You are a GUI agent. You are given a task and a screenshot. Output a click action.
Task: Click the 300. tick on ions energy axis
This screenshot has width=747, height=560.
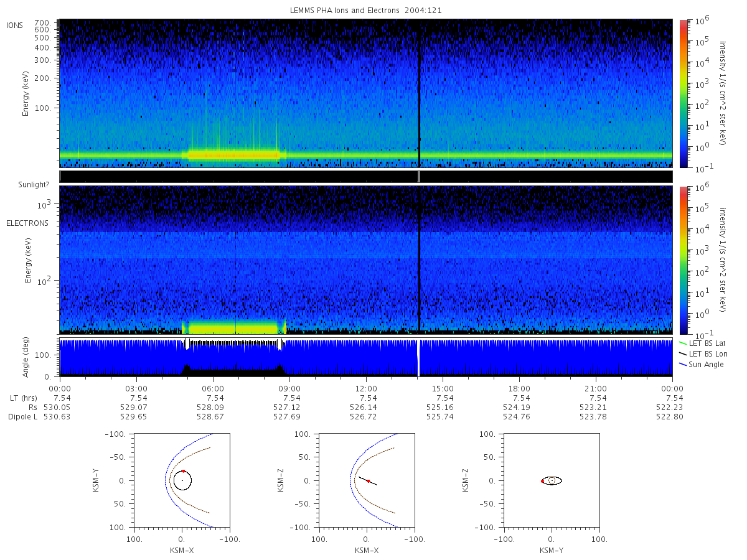[x=42, y=60]
